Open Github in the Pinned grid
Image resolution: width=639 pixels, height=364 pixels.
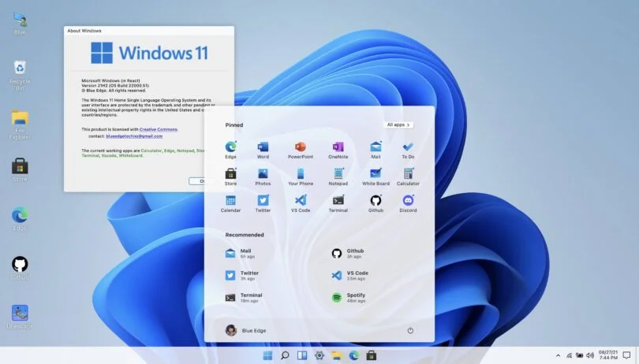pos(376,203)
